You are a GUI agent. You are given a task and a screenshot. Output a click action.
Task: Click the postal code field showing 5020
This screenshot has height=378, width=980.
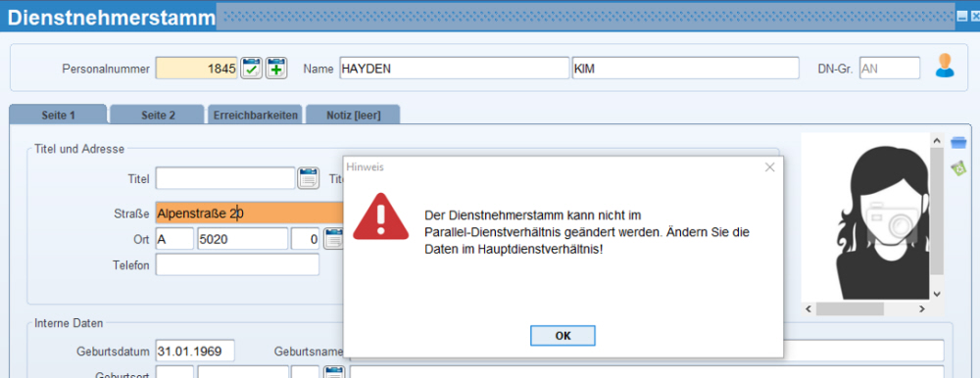[242, 239]
